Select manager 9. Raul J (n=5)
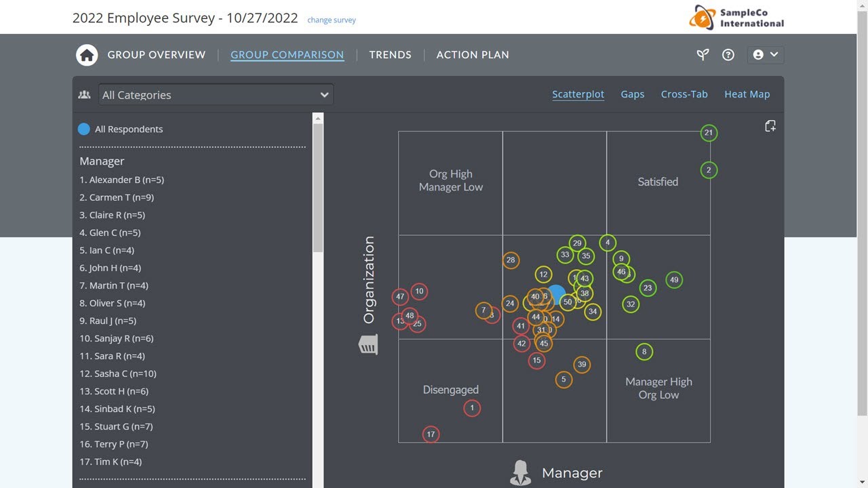This screenshot has height=488, width=868. (x=108, y=321)
